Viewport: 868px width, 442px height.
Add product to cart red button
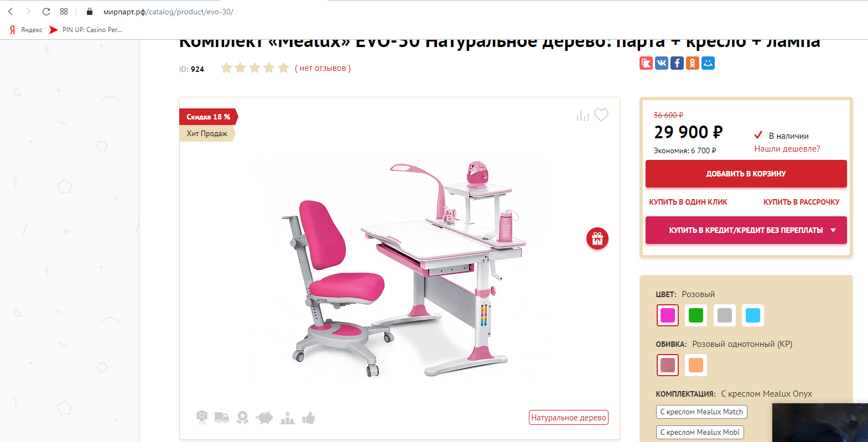[746, 174]
